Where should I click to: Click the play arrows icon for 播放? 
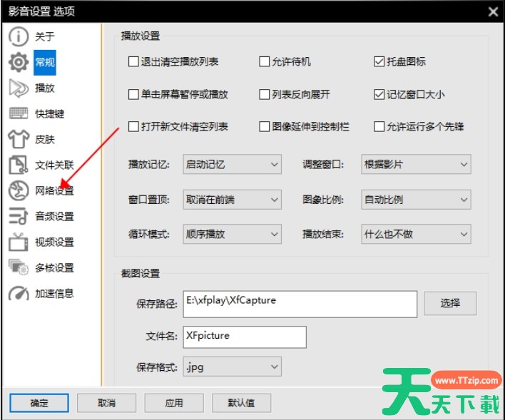(19, 88)
